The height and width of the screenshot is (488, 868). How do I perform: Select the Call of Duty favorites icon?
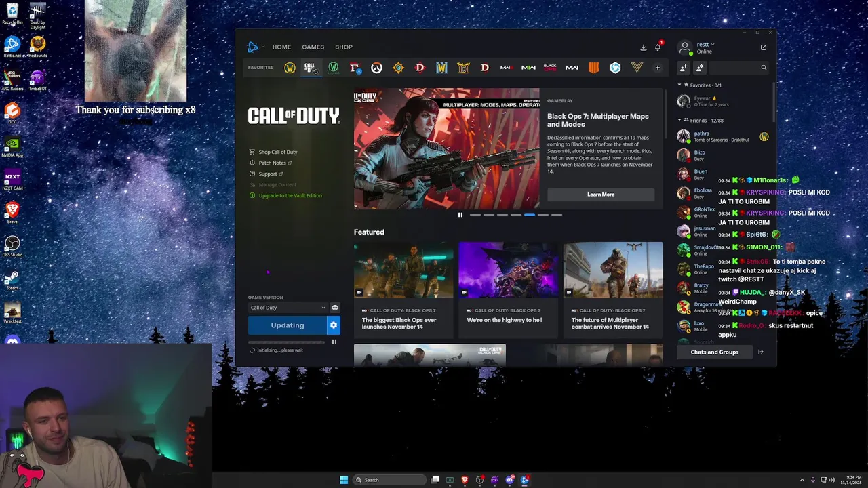311,68
